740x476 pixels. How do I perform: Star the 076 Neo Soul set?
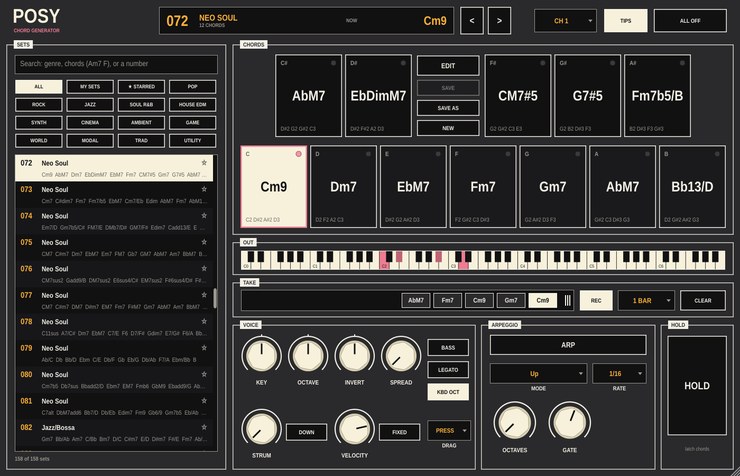click(x=204, y=268)
